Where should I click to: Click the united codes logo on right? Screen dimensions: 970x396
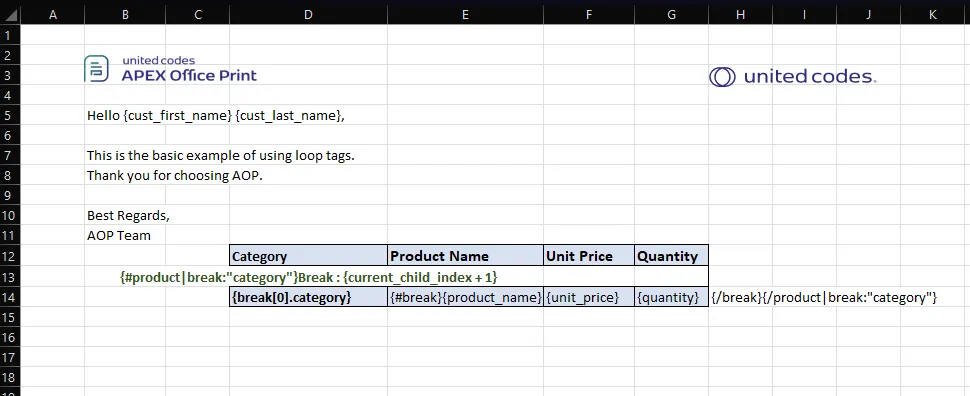792,77
